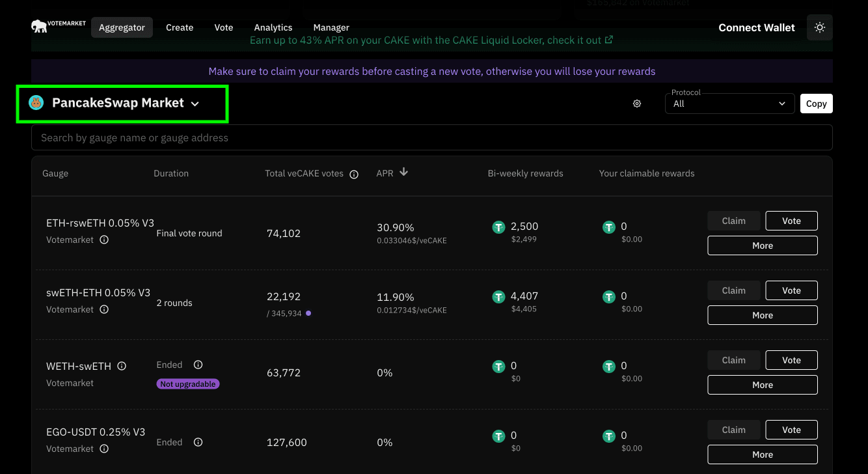Click info icon beside WETH-swETH gauge name
This screenshot has width=868, height=474.
[x=122, y=366]
